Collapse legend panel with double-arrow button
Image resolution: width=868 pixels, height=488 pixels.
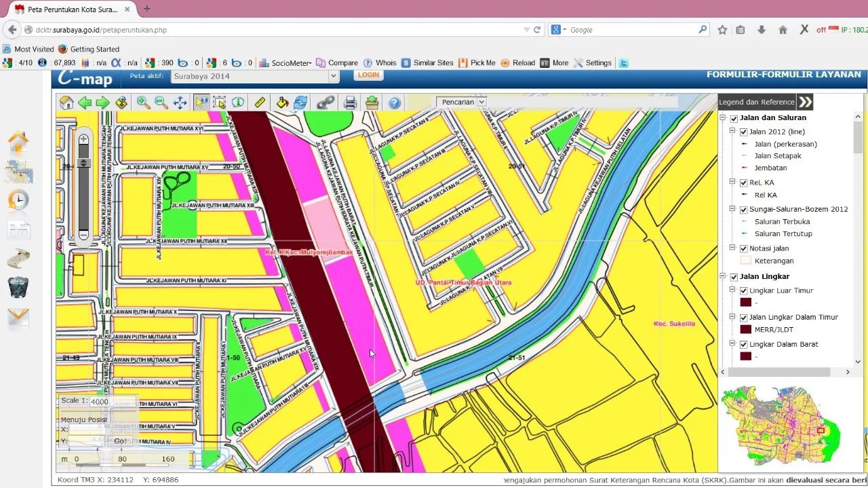tap(805, 102)
